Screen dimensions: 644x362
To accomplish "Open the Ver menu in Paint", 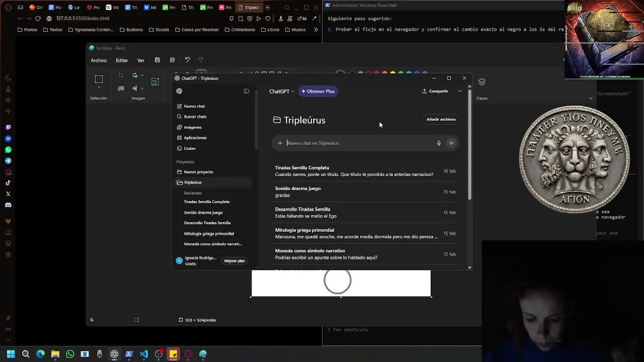I will [141, 60].
